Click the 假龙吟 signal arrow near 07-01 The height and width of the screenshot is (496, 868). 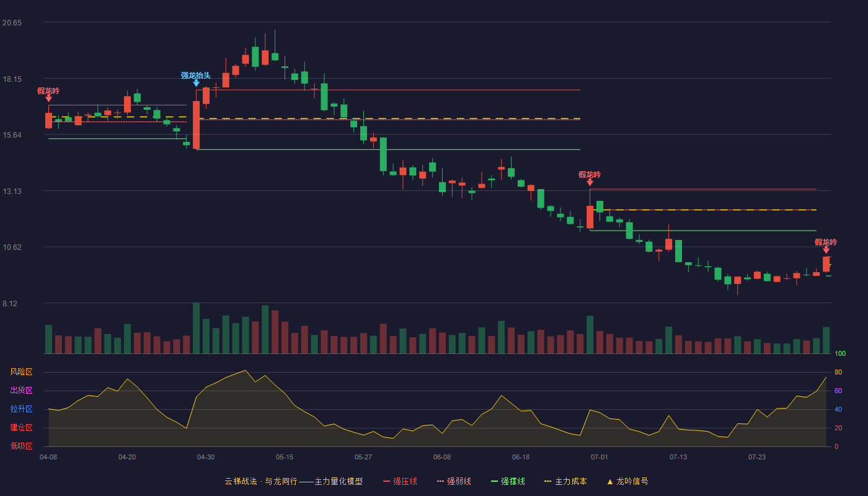click(590, 182)
